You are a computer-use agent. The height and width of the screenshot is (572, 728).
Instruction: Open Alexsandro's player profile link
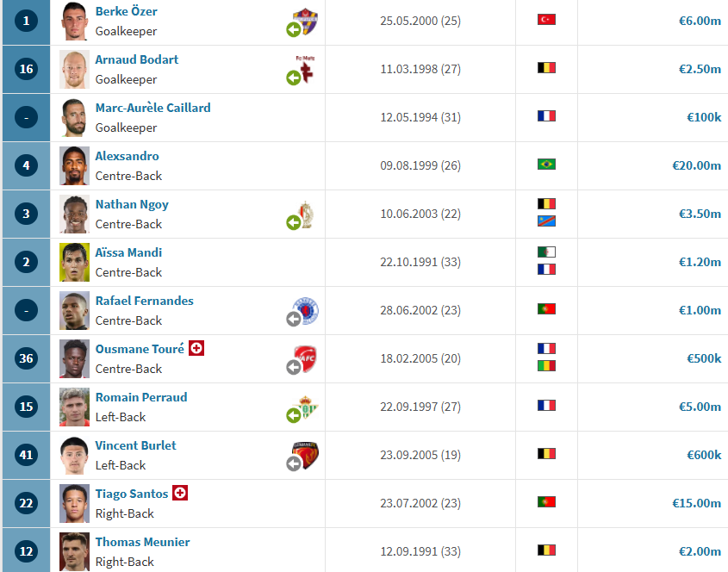[x=128, y=156]
